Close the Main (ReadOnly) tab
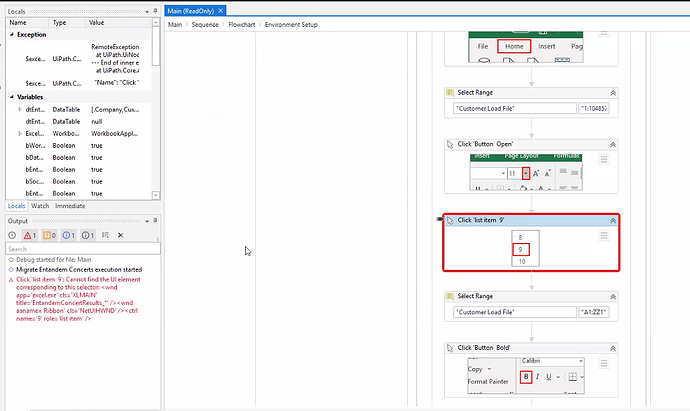 220,11
